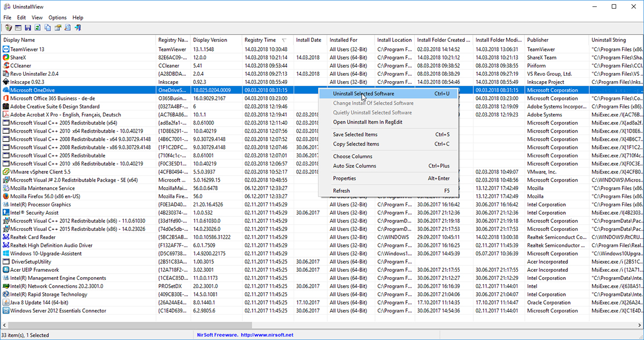Click the Acer UEIP Framework icon

(6, 270)
